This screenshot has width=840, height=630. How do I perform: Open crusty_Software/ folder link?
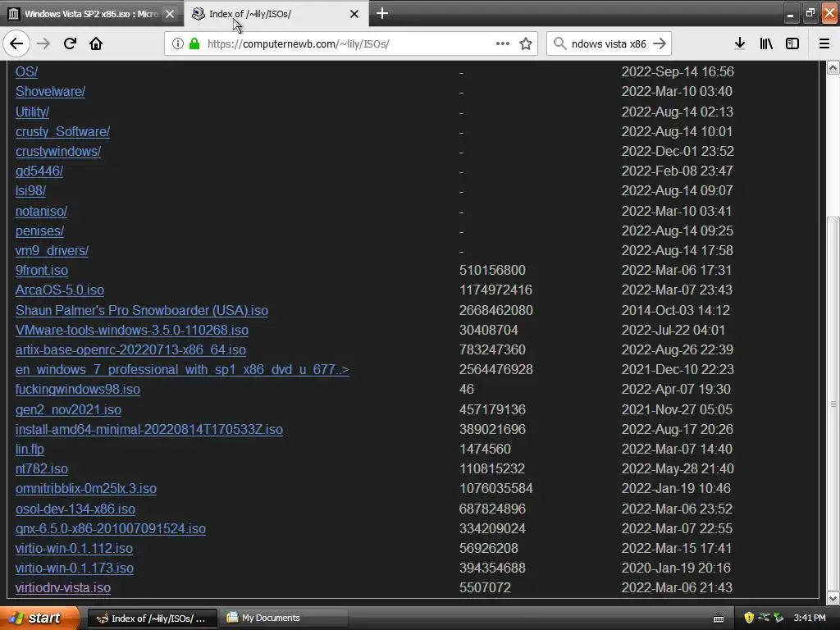tap(62, 131)
